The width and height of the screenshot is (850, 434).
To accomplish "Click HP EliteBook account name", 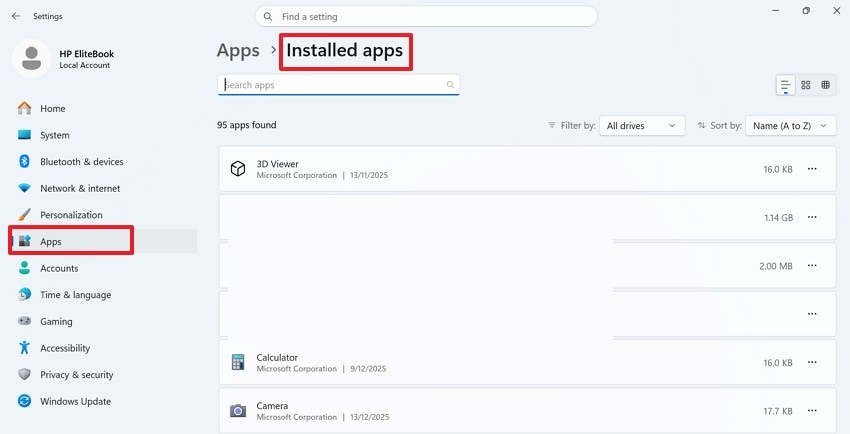I will [x=87, y=54].
